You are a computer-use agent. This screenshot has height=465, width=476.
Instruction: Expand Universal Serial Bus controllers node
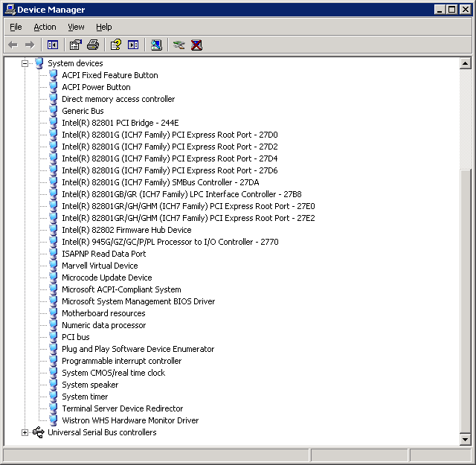pos(25,432)
